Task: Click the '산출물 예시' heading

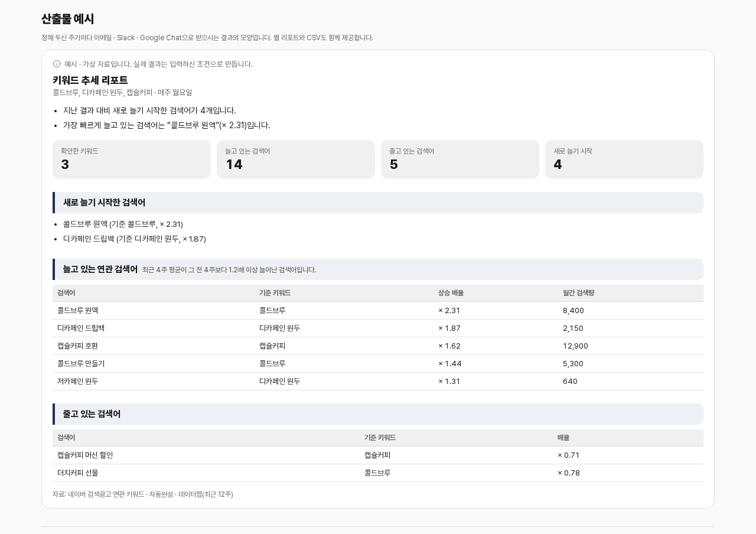Action: [x=68, y=19]
